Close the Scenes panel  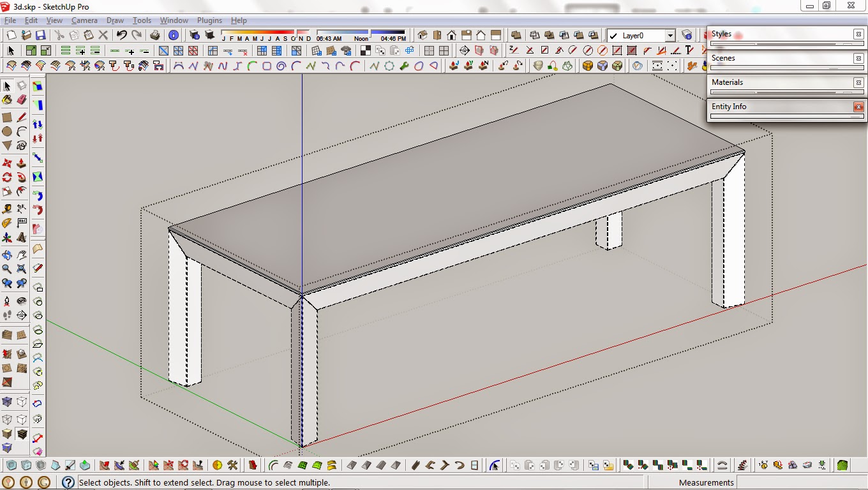(x=858, y=58)
